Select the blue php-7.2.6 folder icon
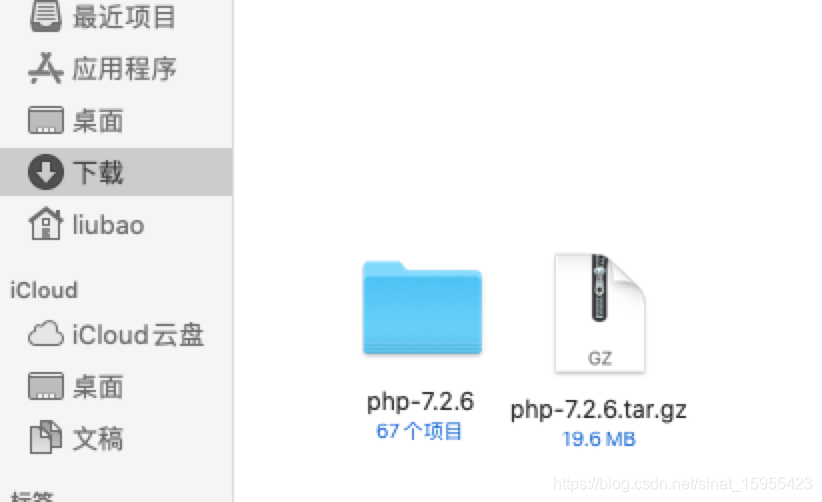822x502 pixels. pyautogui.click(x=422, y=308)
